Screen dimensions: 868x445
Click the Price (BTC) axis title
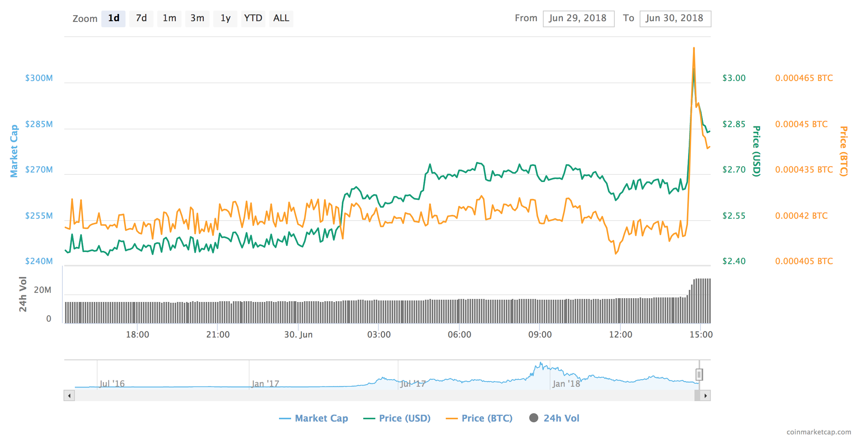point(843,151)
